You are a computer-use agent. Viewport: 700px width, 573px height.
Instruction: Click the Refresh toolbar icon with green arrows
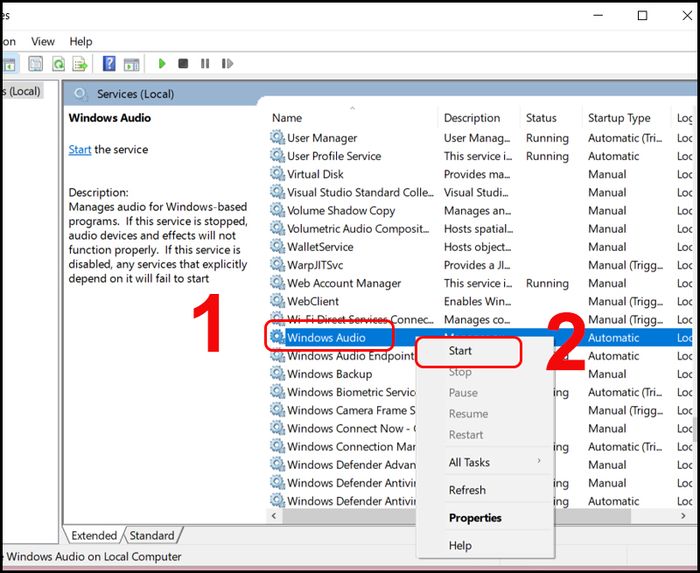tap(58, 64)
